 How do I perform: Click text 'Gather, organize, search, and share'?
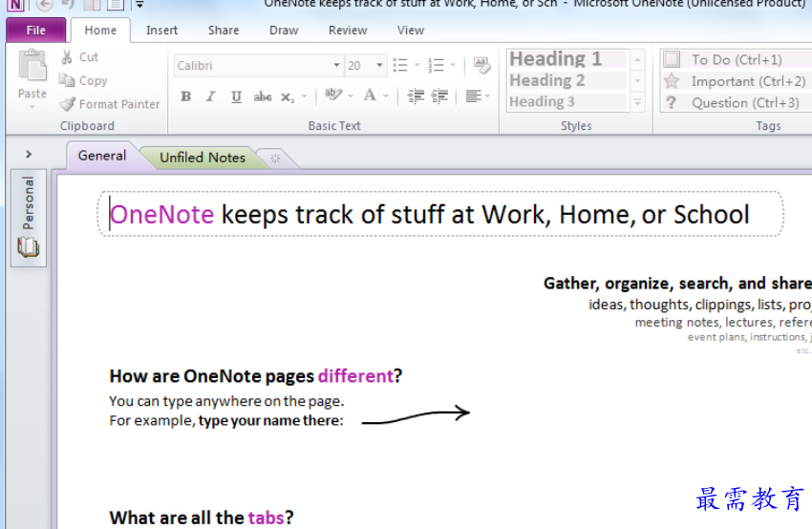(x=677, y=284)
